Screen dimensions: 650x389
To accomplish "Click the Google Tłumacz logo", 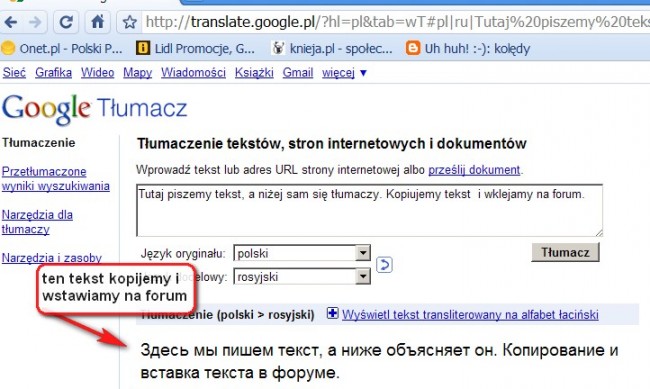I will (95, 109).
